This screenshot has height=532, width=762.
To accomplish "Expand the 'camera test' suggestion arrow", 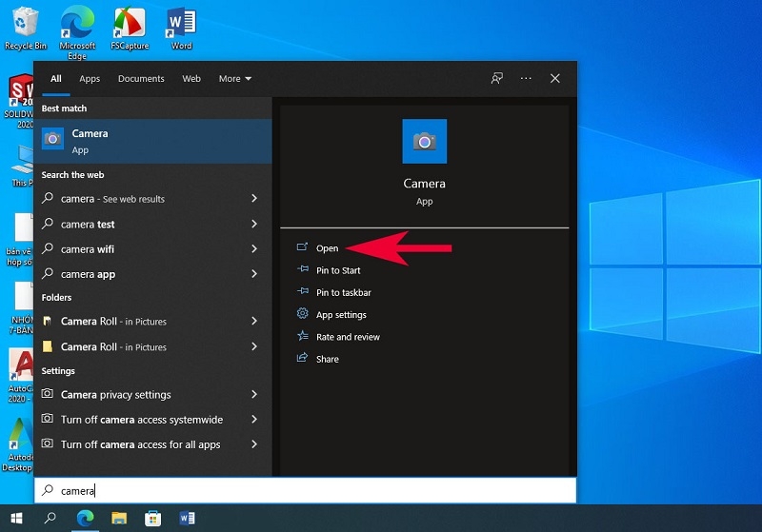I will (x=254, y=224).
